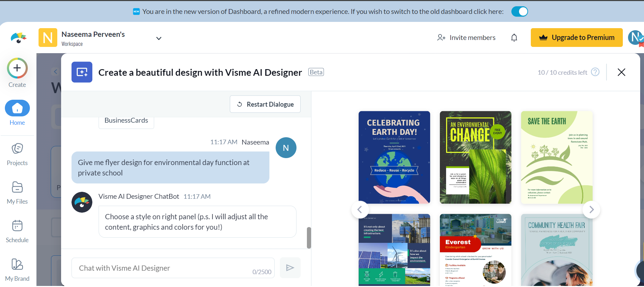Open Schedule in sidebar
The height and width of the screenshot is (287, 644).
tap(17, 231)
